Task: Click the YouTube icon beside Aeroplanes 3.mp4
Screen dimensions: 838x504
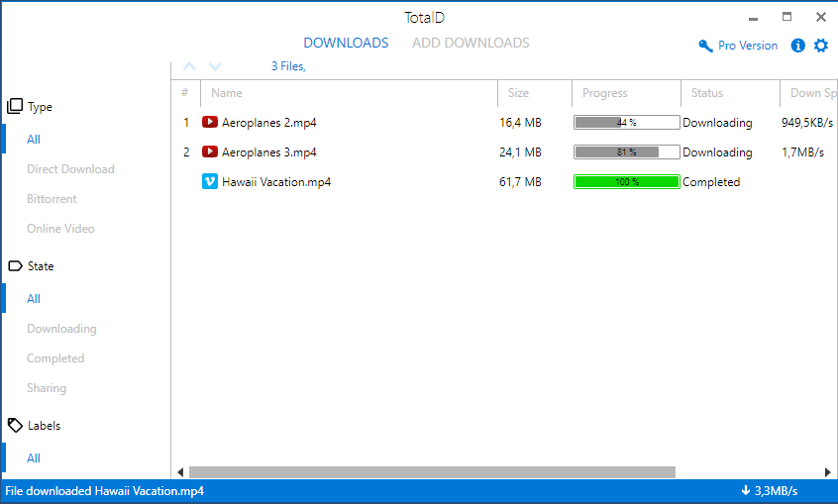Action: pos(210,152)
